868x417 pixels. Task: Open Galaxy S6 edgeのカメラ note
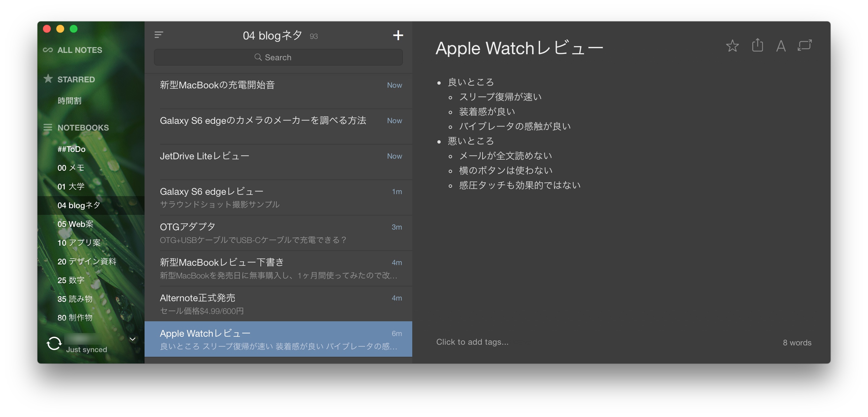point(278,127)
